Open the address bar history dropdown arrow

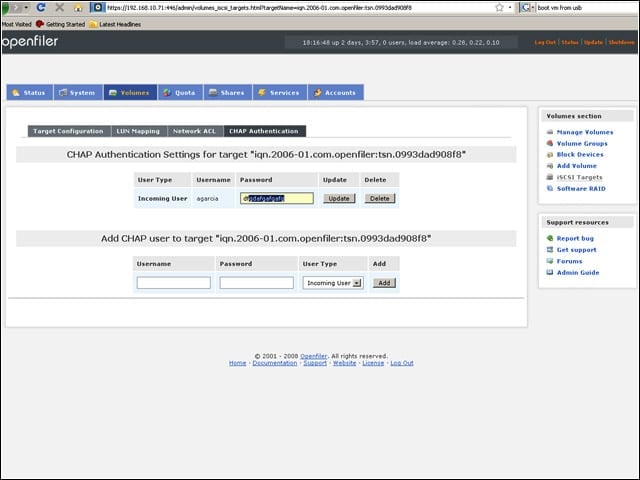pos(510,7)
